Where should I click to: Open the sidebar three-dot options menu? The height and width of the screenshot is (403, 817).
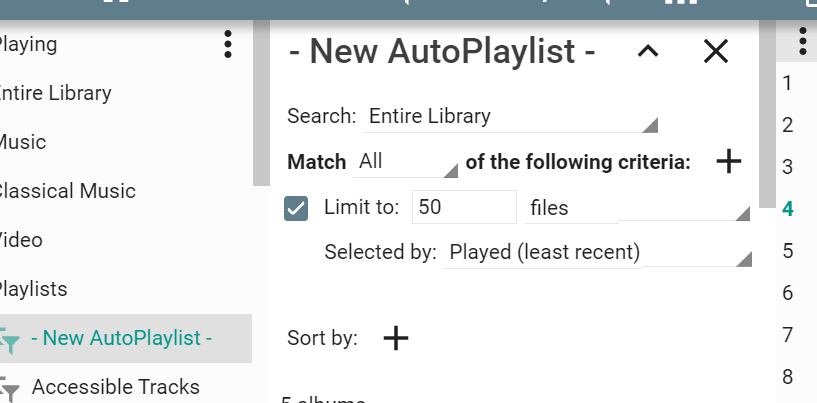(x=228, y=44)
